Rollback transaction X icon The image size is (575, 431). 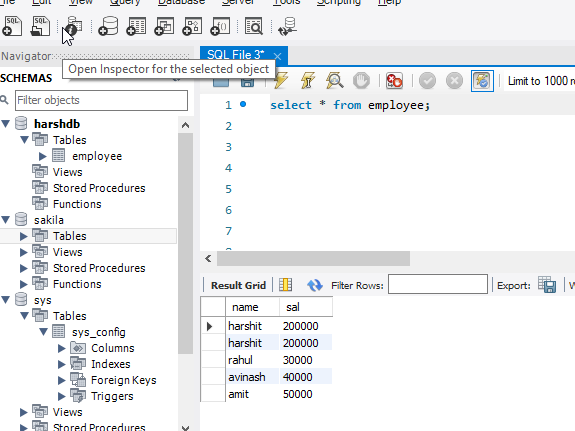click(454, 80)
